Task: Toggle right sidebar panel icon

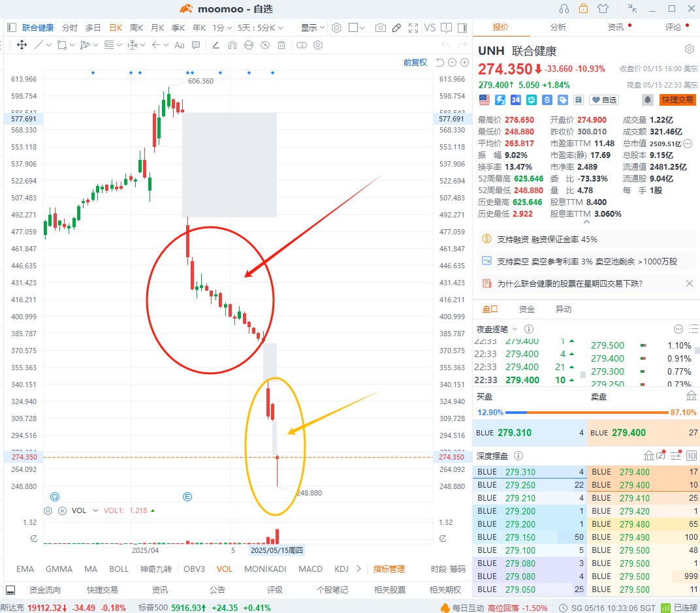Action: (x=462, y=27)
